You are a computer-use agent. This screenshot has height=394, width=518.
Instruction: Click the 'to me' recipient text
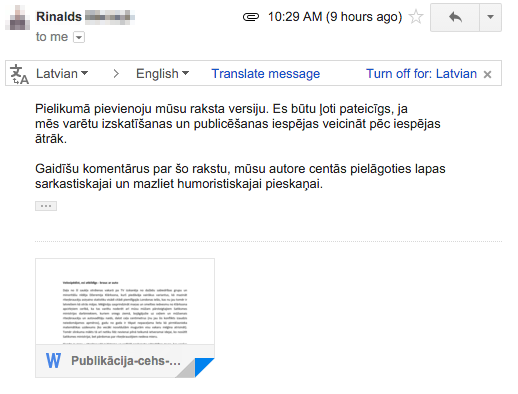tap(52, 37)
